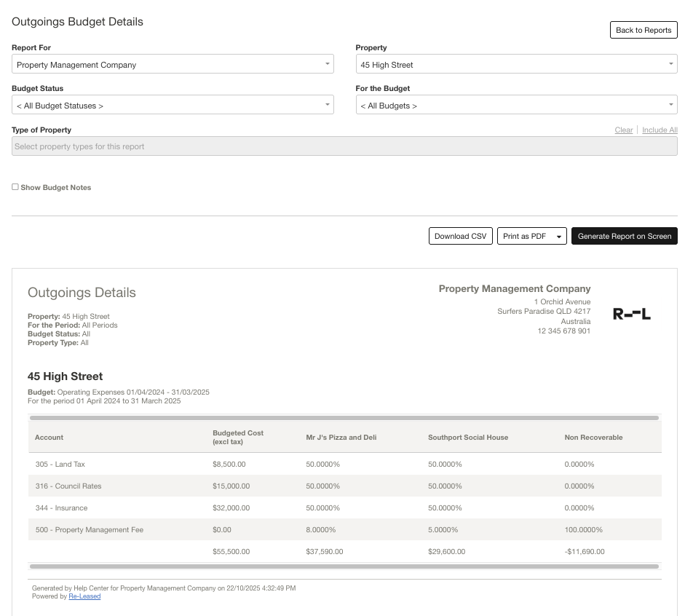Expand the Property dropdown showing 45 High Street
The height and width of the screenshot is (616, 685).
pos(516,65)
